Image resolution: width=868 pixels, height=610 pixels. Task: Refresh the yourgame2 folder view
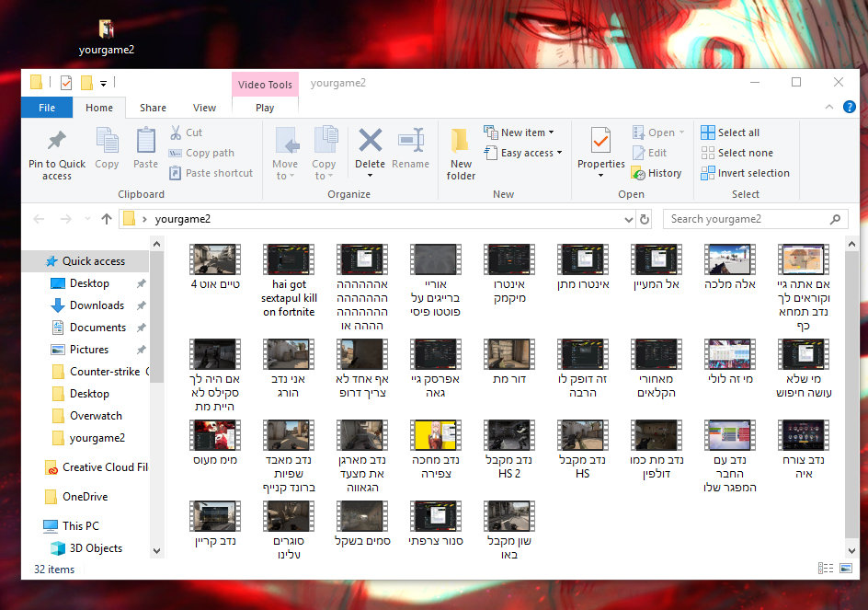point(645,219)
